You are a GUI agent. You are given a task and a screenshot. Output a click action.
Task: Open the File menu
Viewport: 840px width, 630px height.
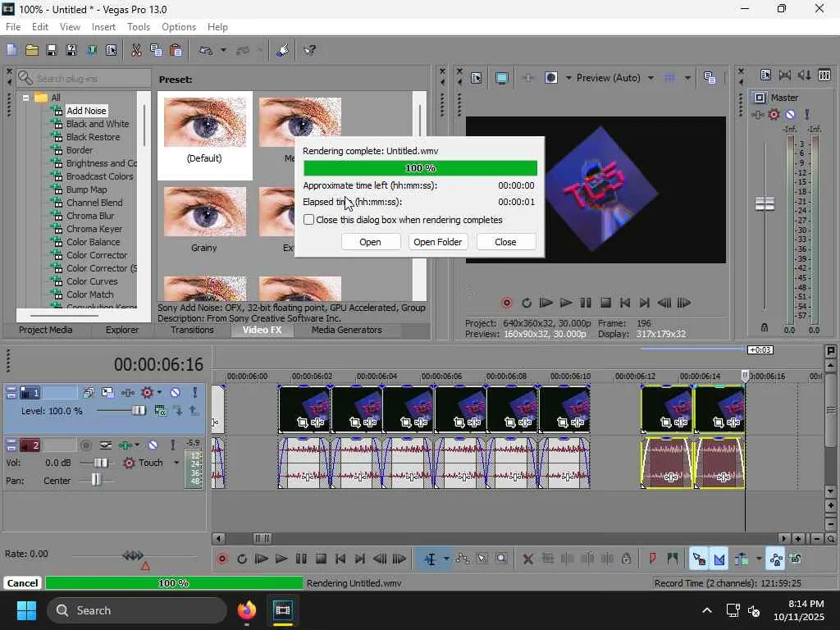[13, 27]
